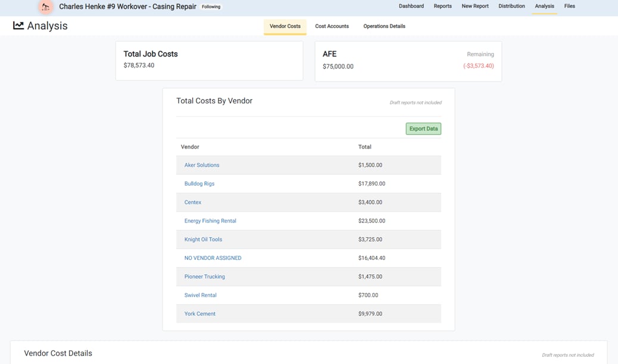Viewport: 618px width, 364px height.
Task: Click the Analysis chart icon
Action: [18, 26]
